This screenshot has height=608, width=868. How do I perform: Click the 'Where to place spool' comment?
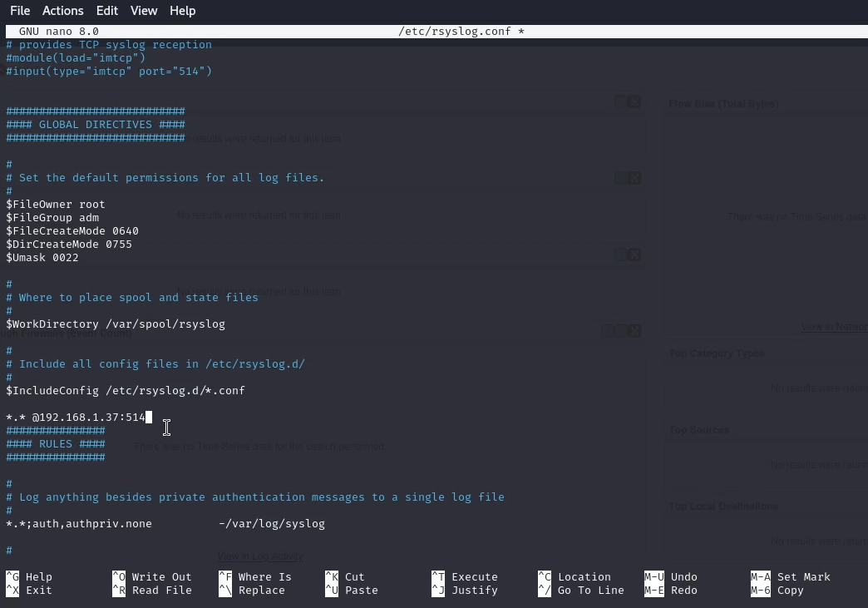coord(131,298)
